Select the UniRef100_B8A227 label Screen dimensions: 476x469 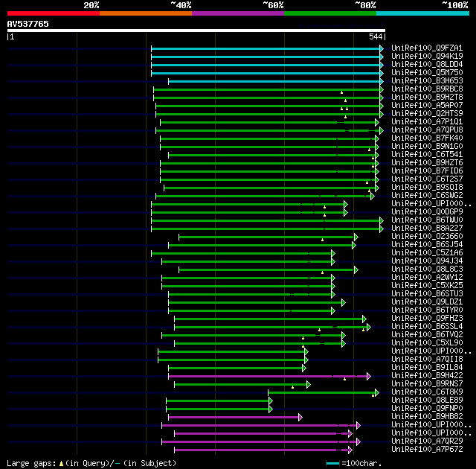[x=427, y=229]
